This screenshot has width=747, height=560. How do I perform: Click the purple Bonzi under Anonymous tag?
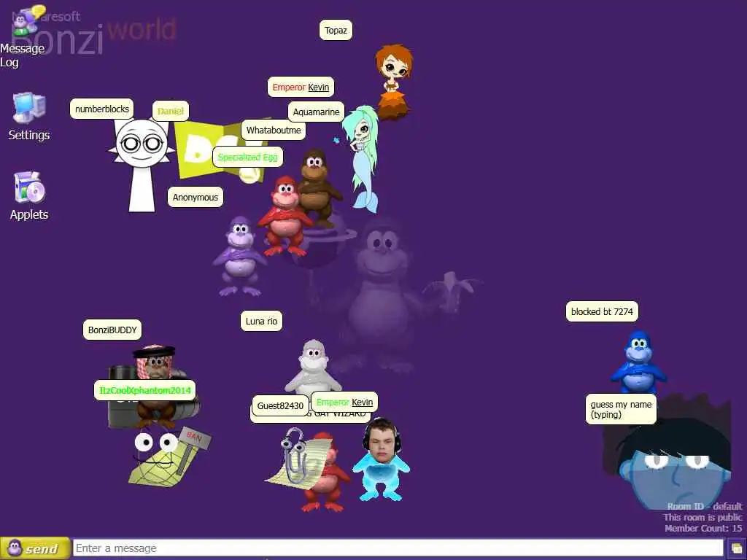click(239, 255)
